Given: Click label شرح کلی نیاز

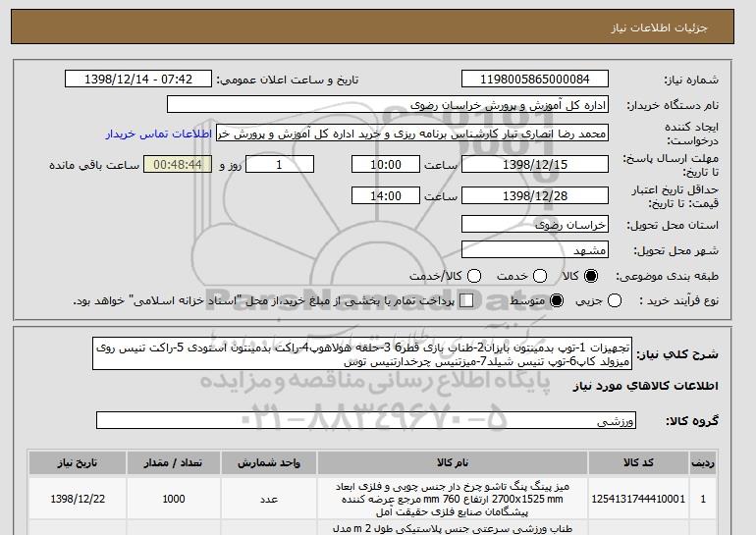Looking at the screenshot, I should 676,354.
